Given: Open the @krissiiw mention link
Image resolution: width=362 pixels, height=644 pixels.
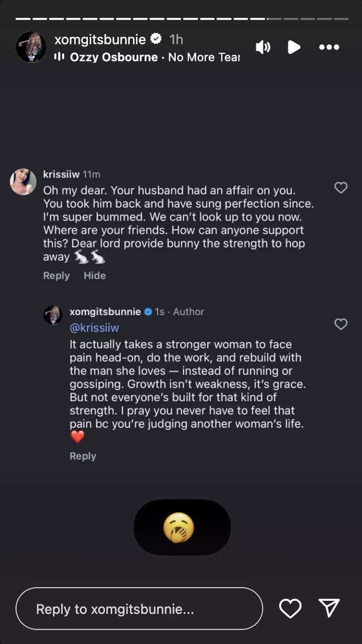Looking at the screenshot, I should pos(95,327).
